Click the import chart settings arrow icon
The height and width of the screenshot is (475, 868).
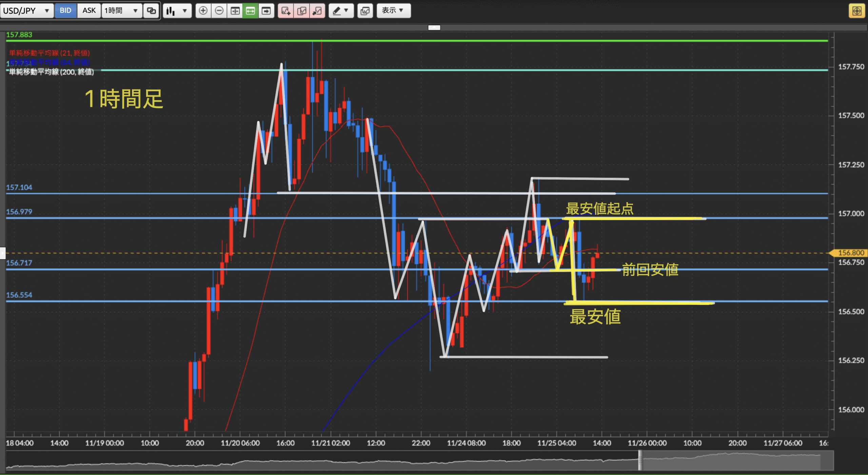click(x=317, y=11)
